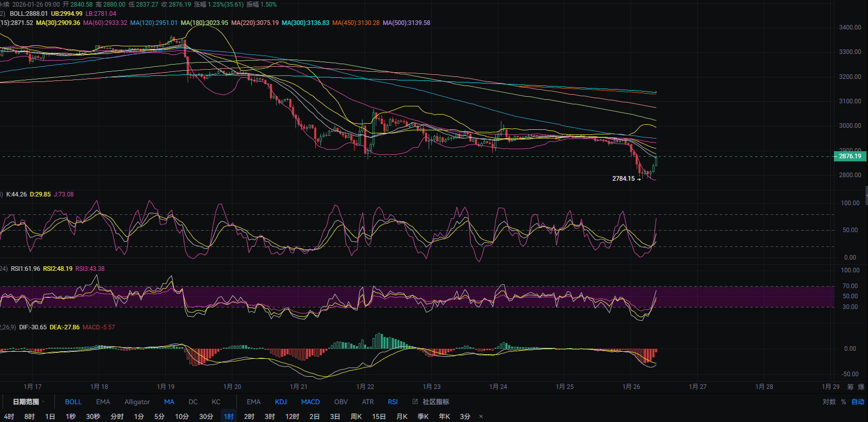Toggle the KDJ sub-chart indicator
Screen dimensions: 868x422
pos(281,402)
